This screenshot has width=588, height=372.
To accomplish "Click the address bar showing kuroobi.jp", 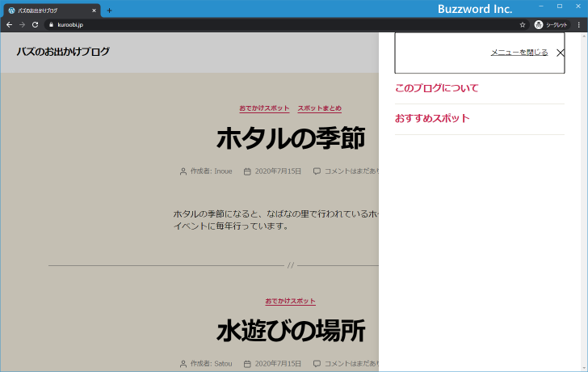I will 285,25.
